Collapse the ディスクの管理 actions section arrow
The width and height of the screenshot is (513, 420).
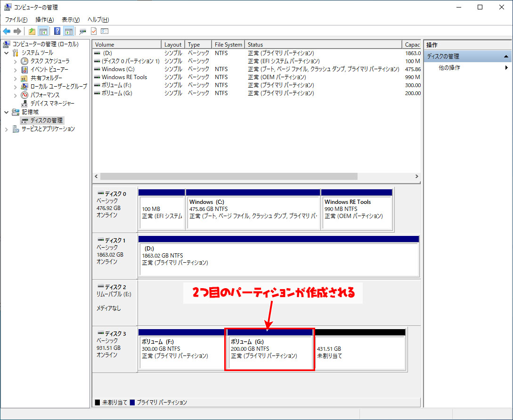[x=506, y=57]
